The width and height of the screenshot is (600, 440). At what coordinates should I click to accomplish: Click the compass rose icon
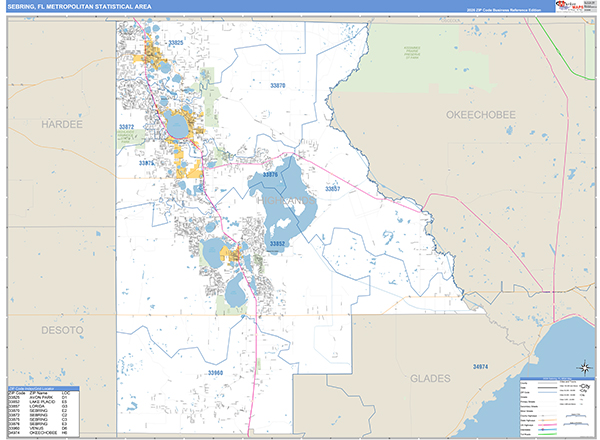584,368
